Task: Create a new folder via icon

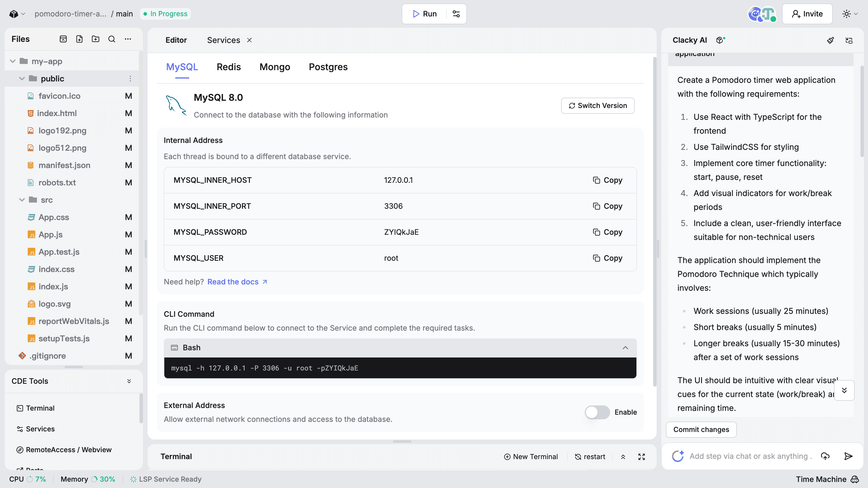Action: pos(95,39)
